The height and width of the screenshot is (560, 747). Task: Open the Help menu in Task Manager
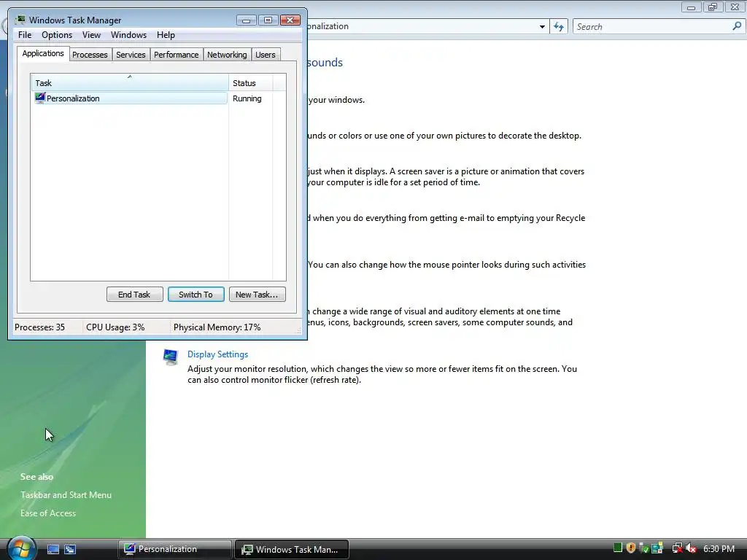coord(166,35)
